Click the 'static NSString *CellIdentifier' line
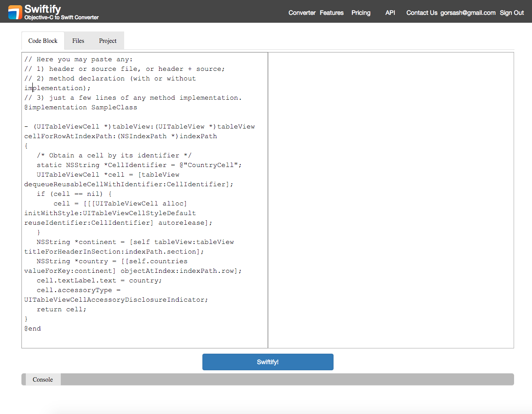 (x=139, y=165)
